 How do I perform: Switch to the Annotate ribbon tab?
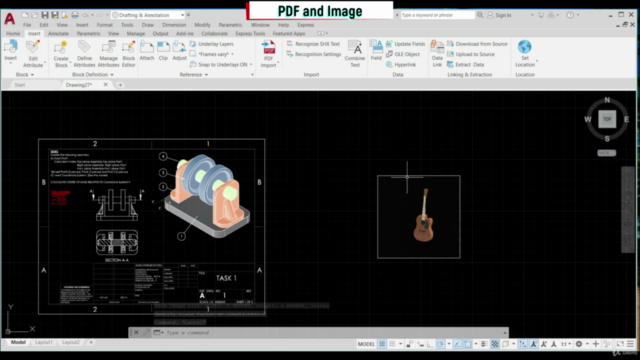coord(58,33)
